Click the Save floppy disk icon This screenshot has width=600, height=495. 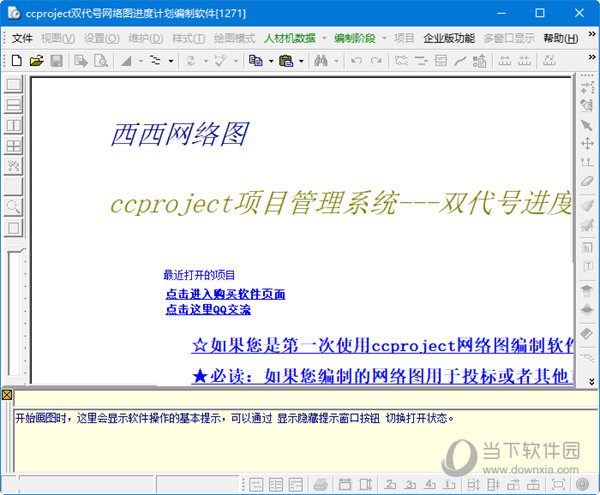57,60
